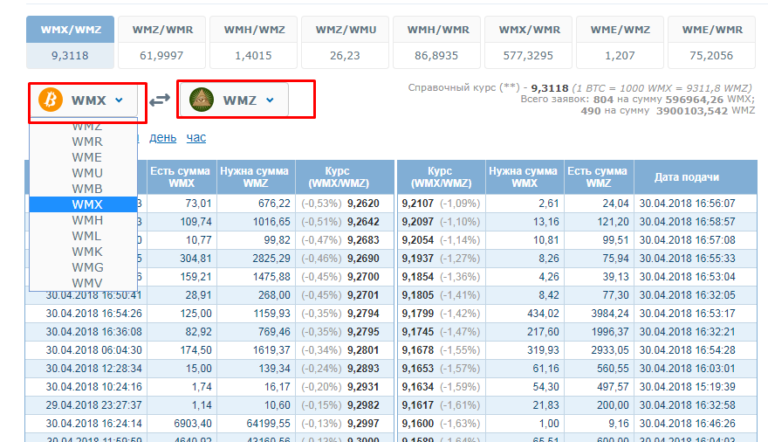
Task: Switch to the WMZ/WMR pair tab
Action: (162, 42)
